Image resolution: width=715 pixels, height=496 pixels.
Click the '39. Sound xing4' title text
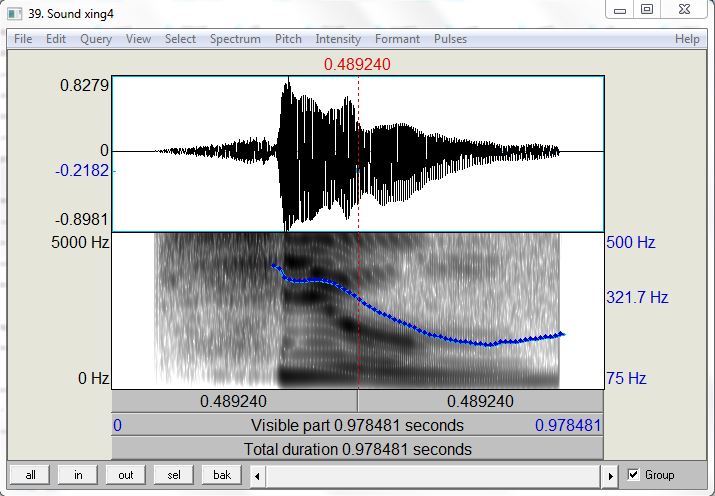[71, 14]
